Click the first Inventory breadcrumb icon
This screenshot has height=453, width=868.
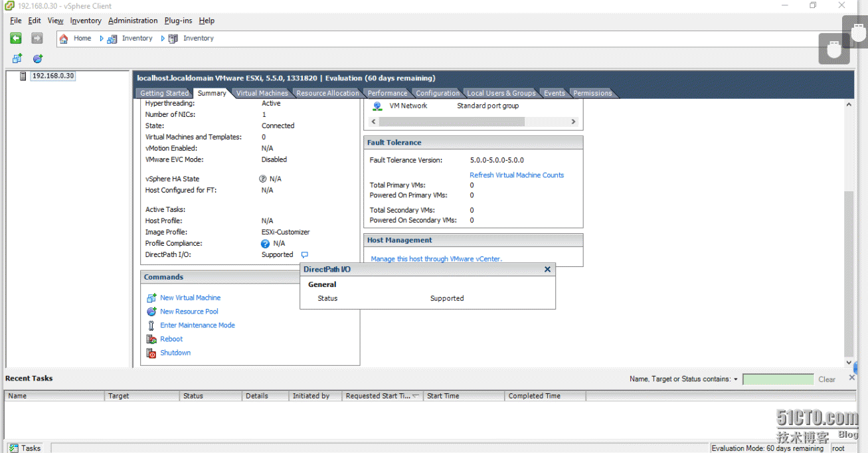tap(112, 39)
